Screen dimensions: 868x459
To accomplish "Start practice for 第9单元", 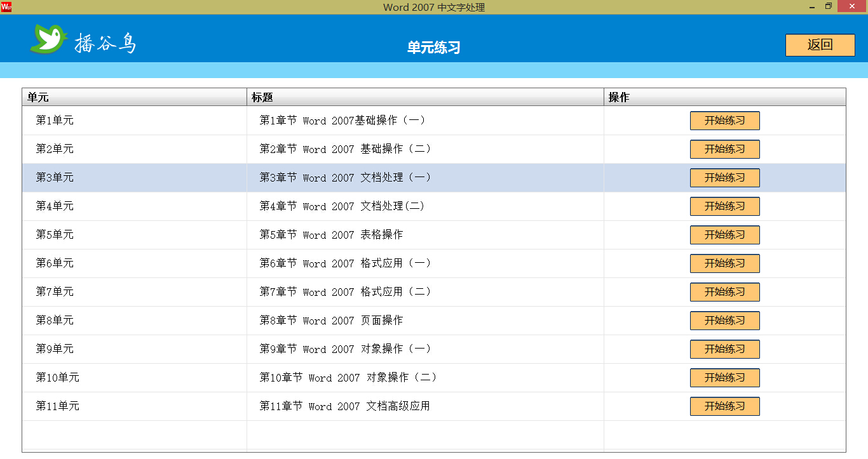I will point(724,349).
